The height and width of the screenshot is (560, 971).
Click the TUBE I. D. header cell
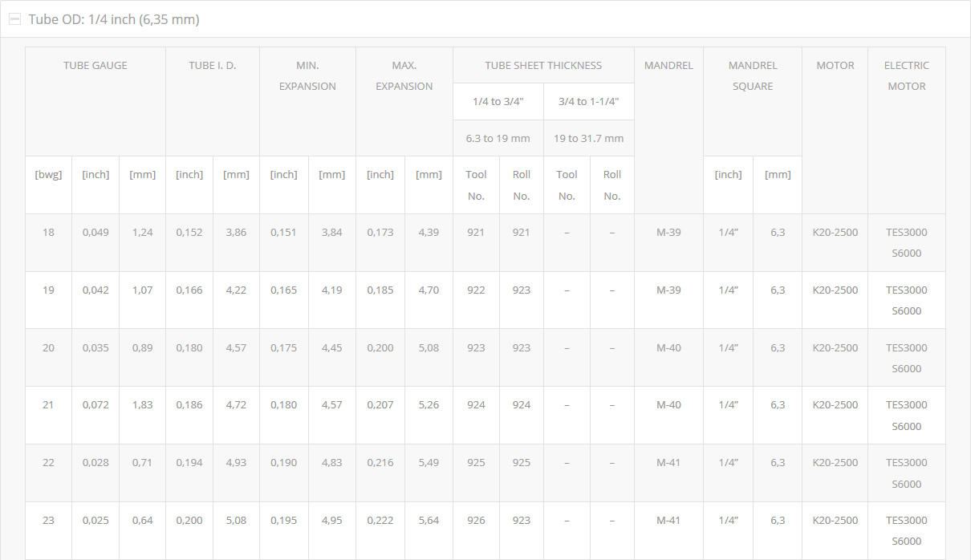click(213, 66)
